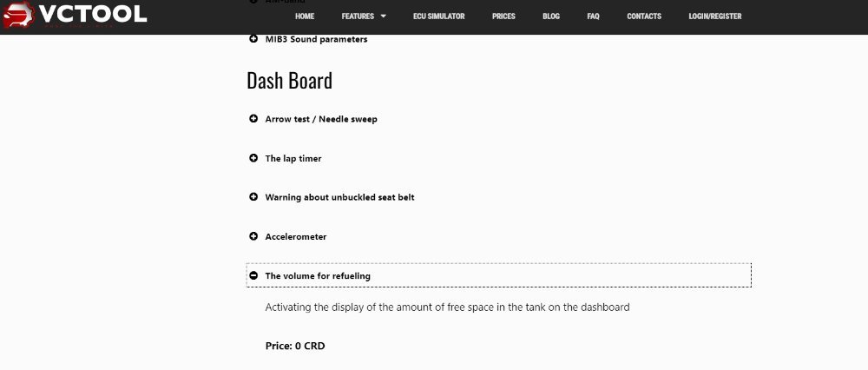The image size is (868, 370).
Task: Open the Features dropdown arrow
Action: (x=383, y=16)
